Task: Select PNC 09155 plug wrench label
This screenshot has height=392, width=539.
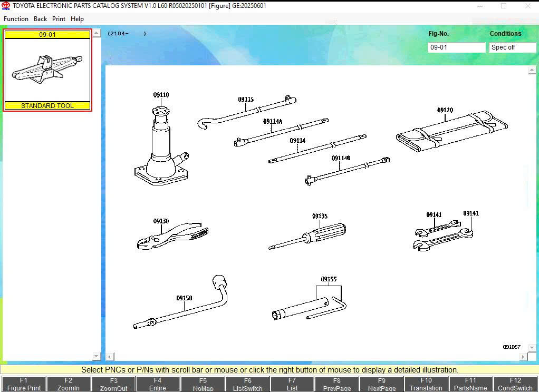Action: (329, 279)
